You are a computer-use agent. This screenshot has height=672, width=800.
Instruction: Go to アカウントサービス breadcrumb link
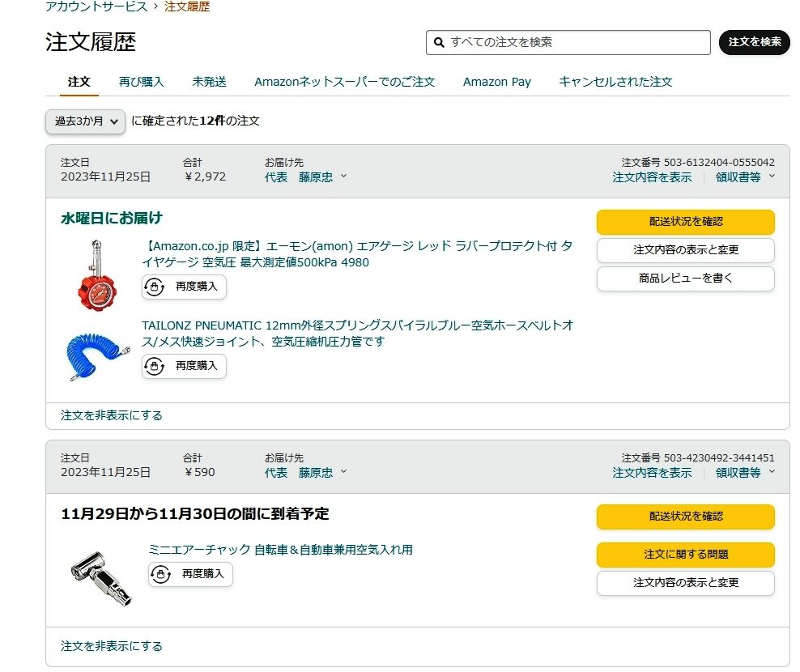(96, 6)
